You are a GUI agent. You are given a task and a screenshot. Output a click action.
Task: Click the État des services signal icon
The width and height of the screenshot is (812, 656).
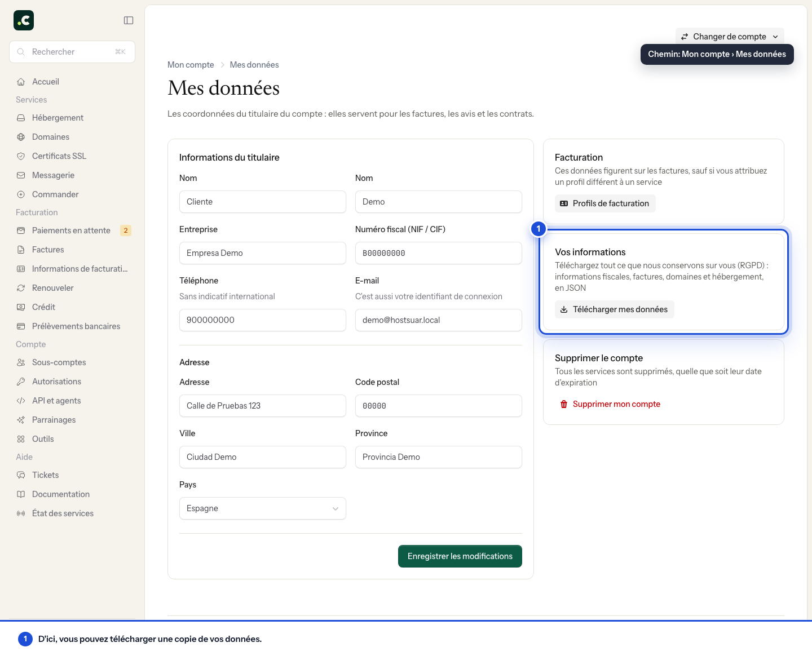[21, 513]
